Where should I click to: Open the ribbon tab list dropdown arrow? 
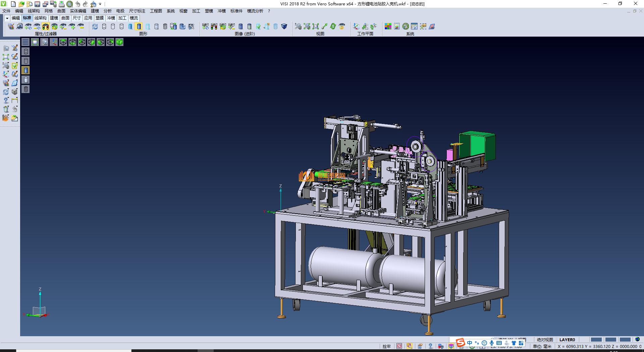pyautogui.click(x=7, y=18)
